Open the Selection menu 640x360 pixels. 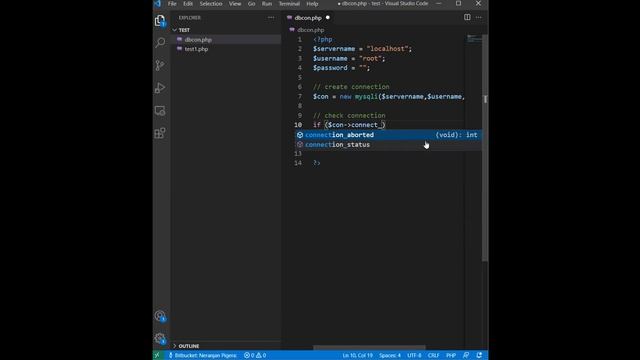point(211,4)
